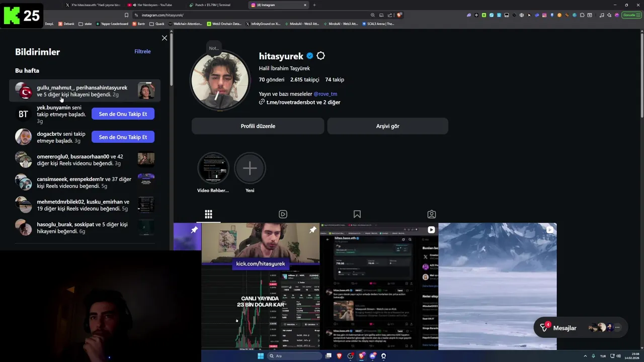Viewport: 644px width, 362px height.
Task: Open Task View on the taskbar
Action: (329, 356)
